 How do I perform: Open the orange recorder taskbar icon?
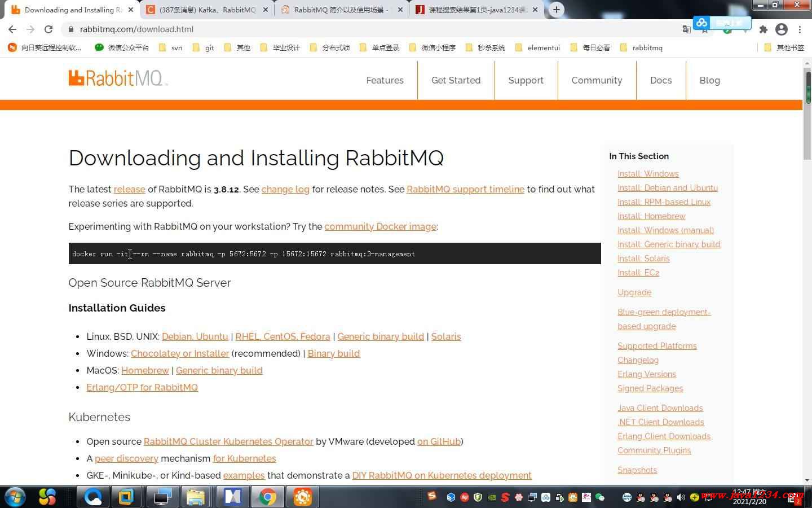(303, 497)
